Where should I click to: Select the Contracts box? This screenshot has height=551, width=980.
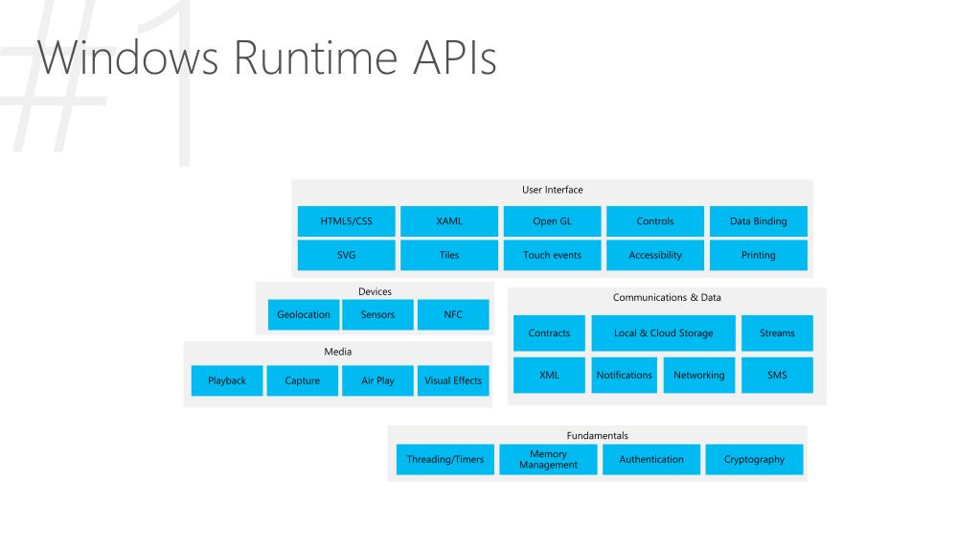[549, 333]
